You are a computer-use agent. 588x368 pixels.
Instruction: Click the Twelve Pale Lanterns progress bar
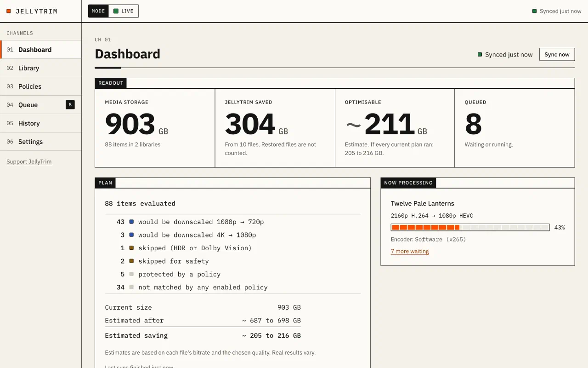click(x=470, y=227)
